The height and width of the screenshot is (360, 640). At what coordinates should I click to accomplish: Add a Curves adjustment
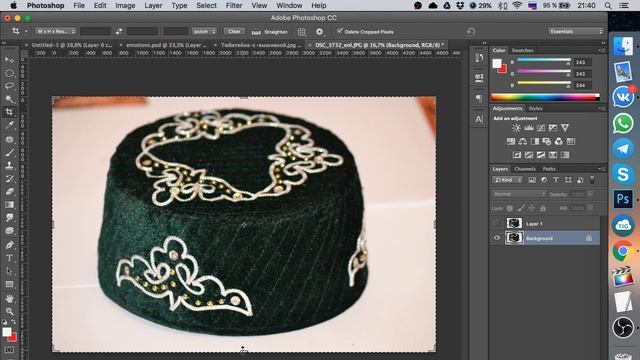(x=541, y=128)
